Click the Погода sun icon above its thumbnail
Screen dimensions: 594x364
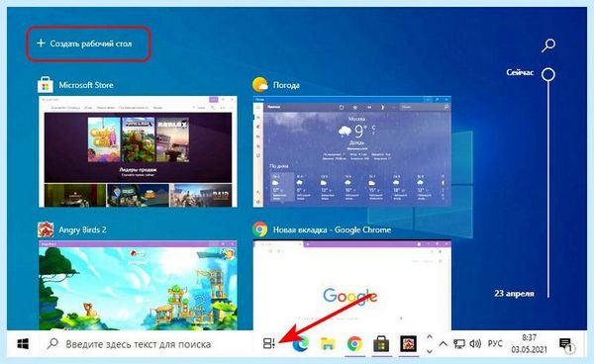coord(259,85)
